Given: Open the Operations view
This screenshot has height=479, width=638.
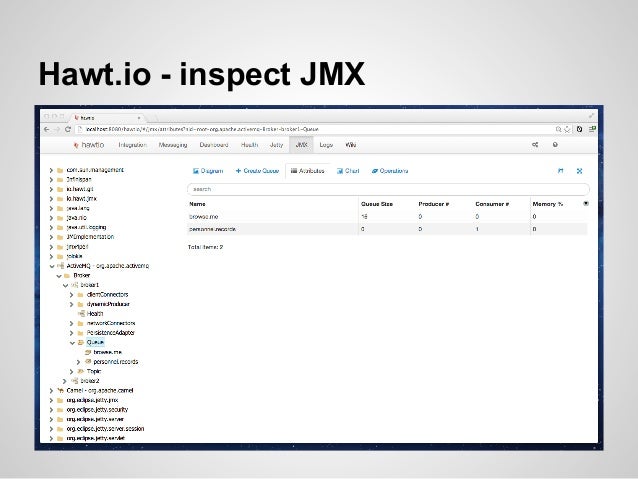Looking at the screenshot, I should tap(390, 171).
